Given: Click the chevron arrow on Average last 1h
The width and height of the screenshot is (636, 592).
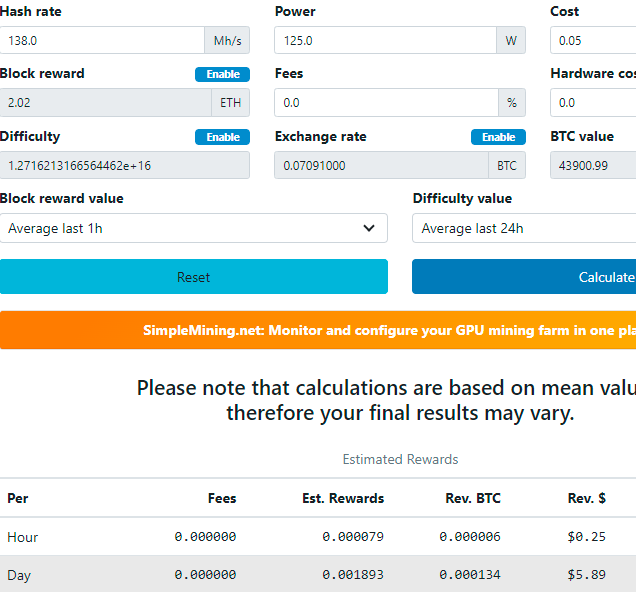Looking at the screenshot, I should pos(369,228).
